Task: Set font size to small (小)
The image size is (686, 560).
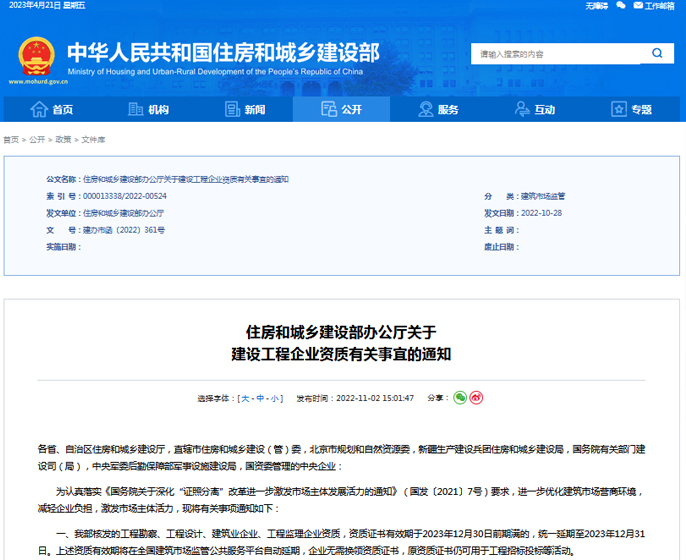Action: click(276, 398)
